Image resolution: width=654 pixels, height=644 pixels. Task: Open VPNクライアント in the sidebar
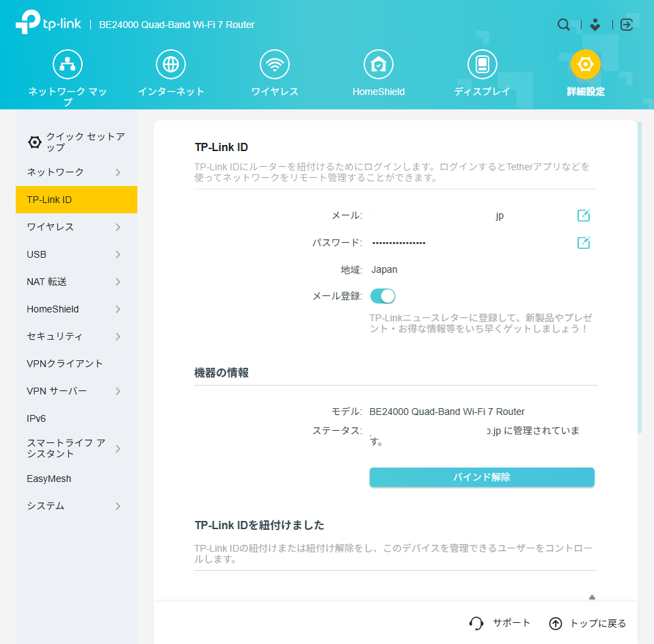click(x=77, y=364)
